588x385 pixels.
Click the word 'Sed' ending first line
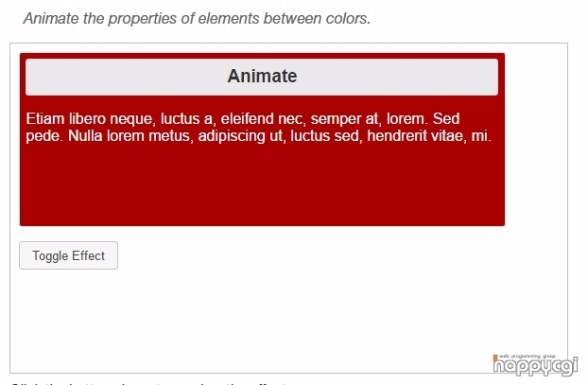(446, 119)
